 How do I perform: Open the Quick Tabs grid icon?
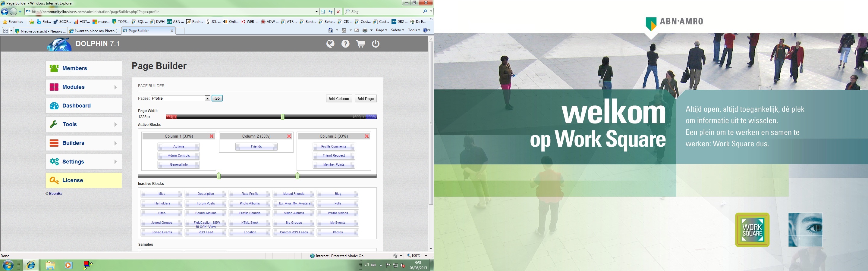point(5,31)
